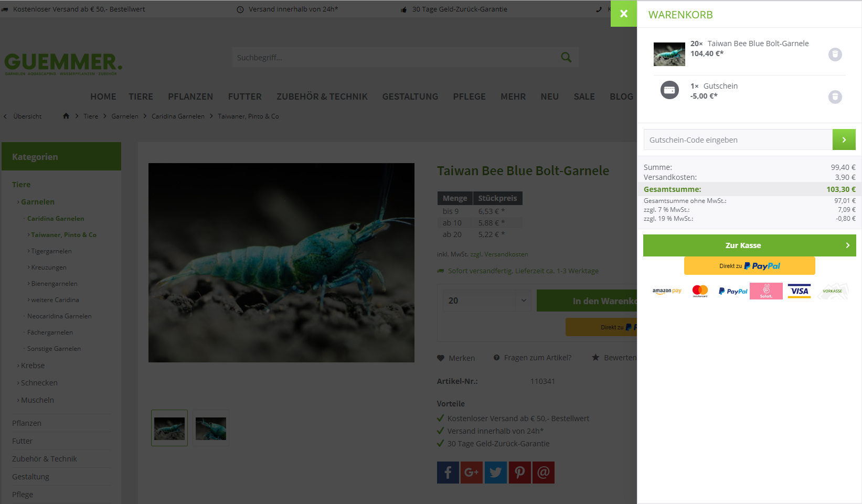Screen dimensions: 862x504
Task: Click the Bewerten star link
Action: pyautogui.click(x=614, y=358)
